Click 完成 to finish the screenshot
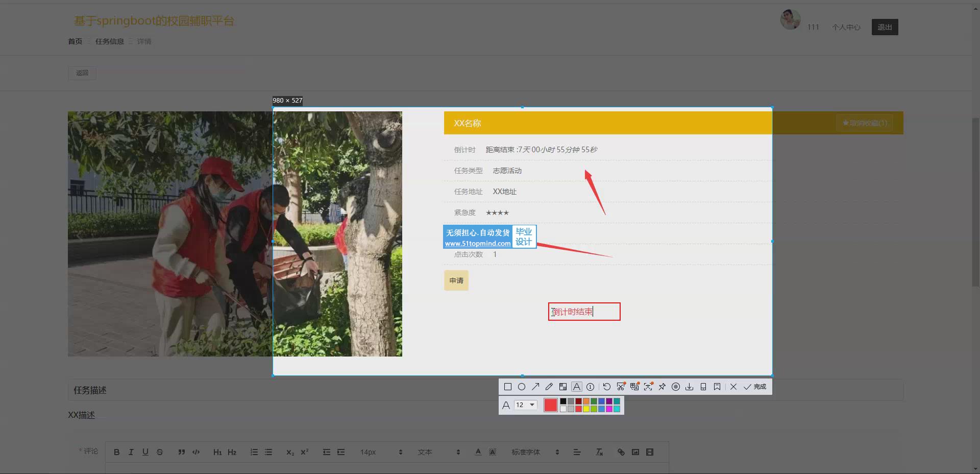 (755, 387)
